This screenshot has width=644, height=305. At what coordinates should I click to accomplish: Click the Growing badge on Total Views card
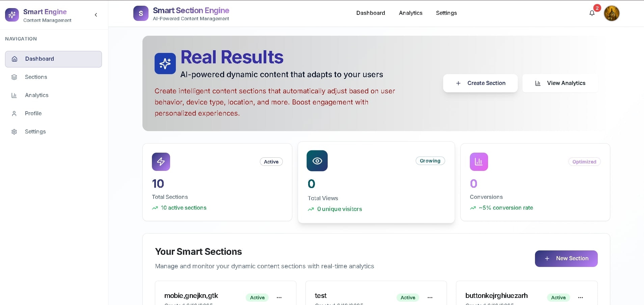point(430,161)
